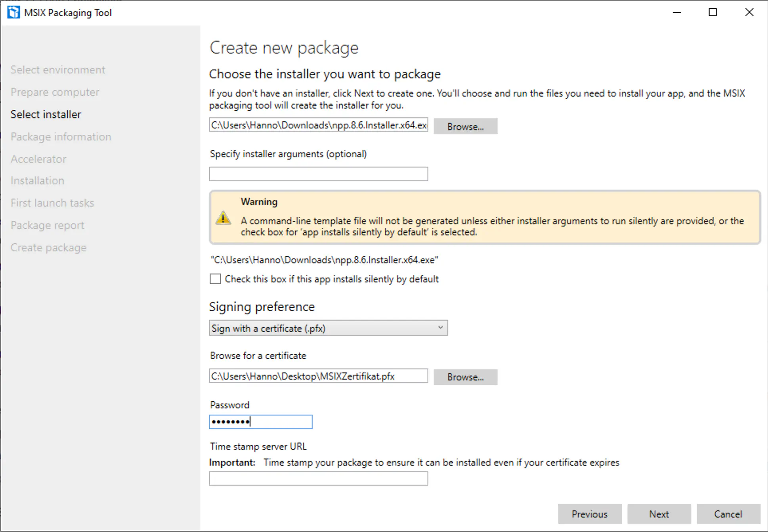Click the Cancel button
The image size is (768, 532).
click(x=728, y=514)
